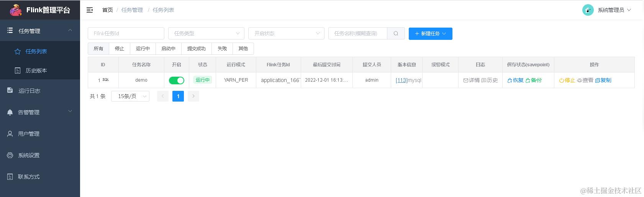Open the 新建任务 dropdown button
Image resolution: width=644 pixels, height=197 pixels.
point(431,34)
